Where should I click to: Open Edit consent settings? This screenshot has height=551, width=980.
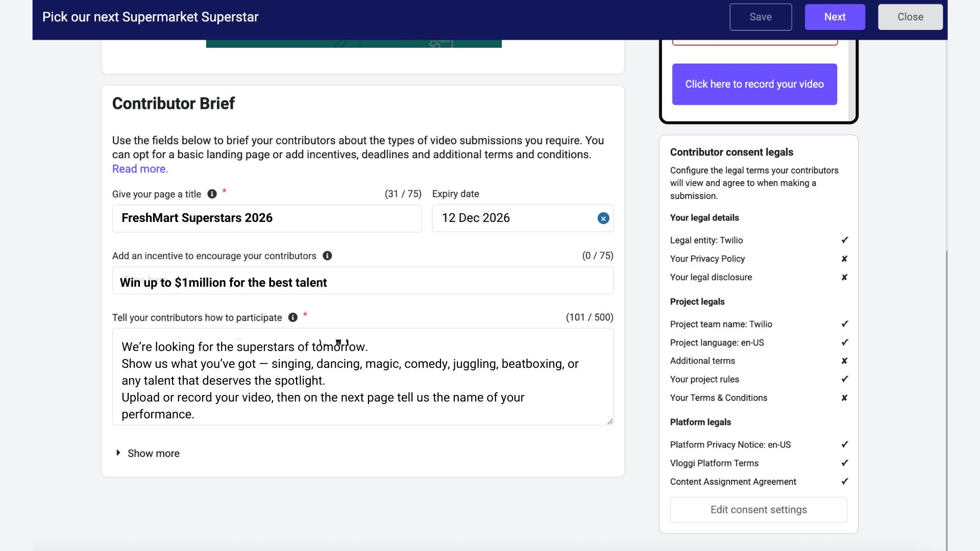click(758, 510)
